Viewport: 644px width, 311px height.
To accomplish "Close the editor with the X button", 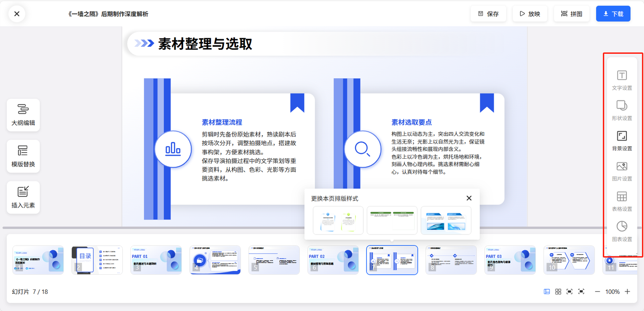I will coord(17,14).
